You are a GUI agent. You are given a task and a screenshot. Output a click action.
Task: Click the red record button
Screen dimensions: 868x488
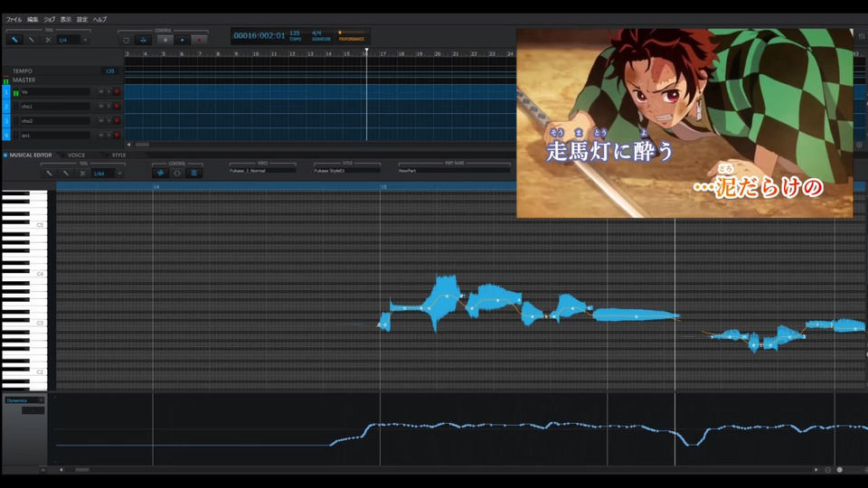pyautogui.click(x=199, y=40)
